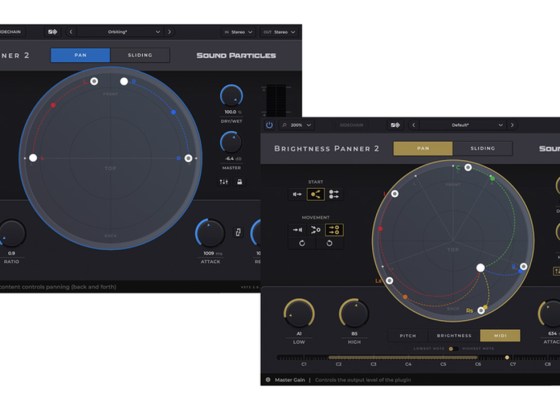The image size is (560, 410).
Task: Click the green dot on the gold panner
Action: tap(492, 178)
